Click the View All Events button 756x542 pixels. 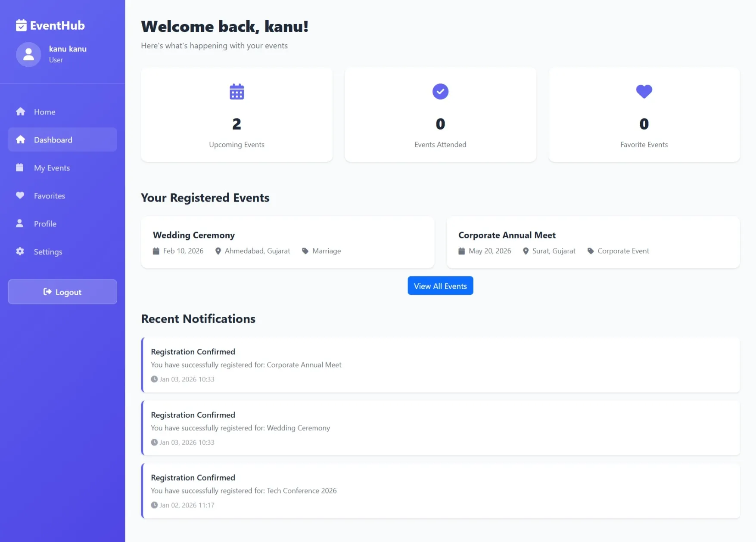[440, 285]
